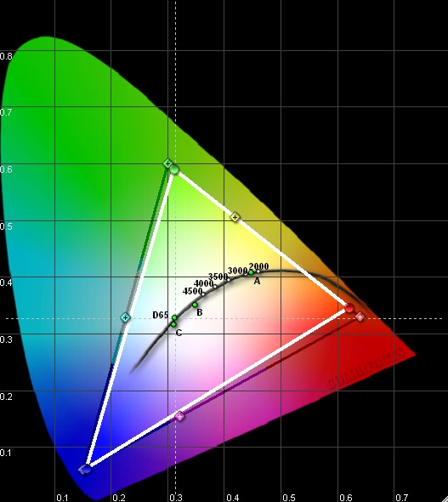The height and width of the screenshot is (502, 448).
Task: Select the 3000 color temperature marker
Action: click(x=246, y=273)
